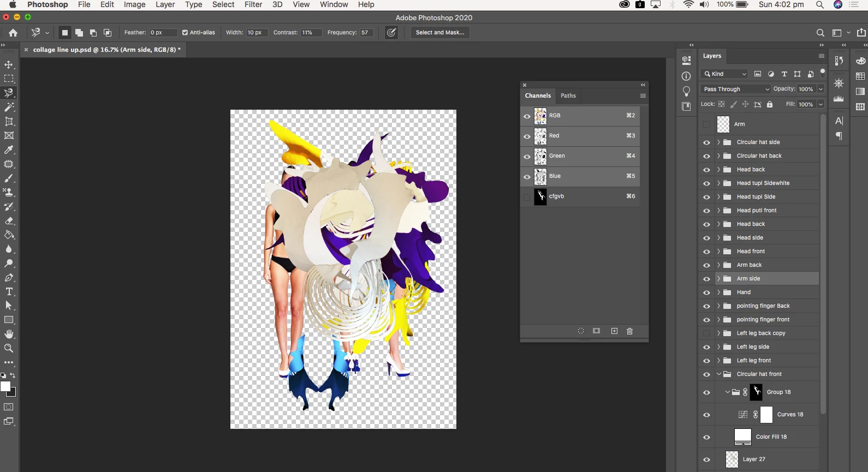Create new channel icon
This screenshot has width=868, height=472.
coord(614,331)
